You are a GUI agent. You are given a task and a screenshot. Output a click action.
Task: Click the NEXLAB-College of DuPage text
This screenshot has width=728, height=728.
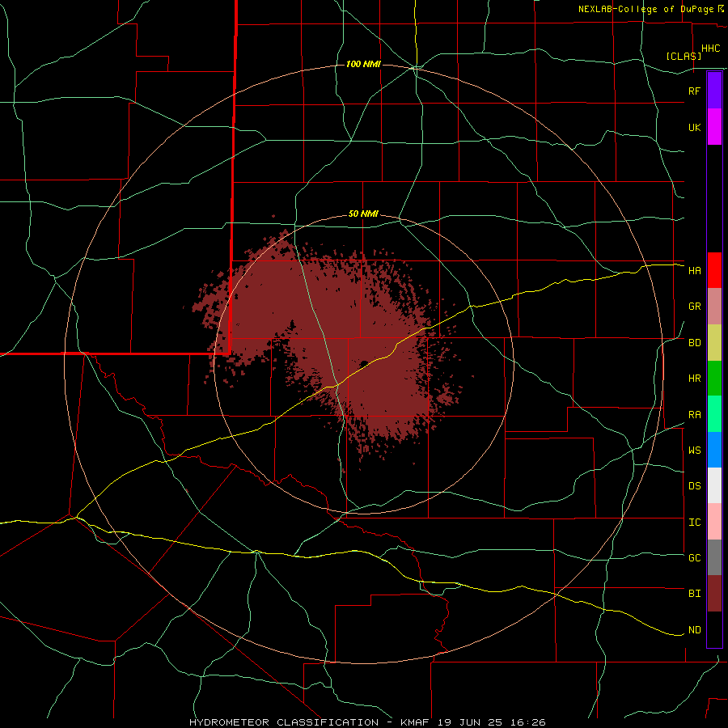point(645,9)
